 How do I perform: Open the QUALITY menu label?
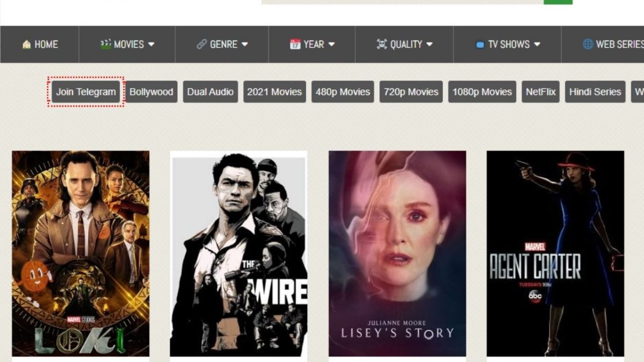[406, 44]
